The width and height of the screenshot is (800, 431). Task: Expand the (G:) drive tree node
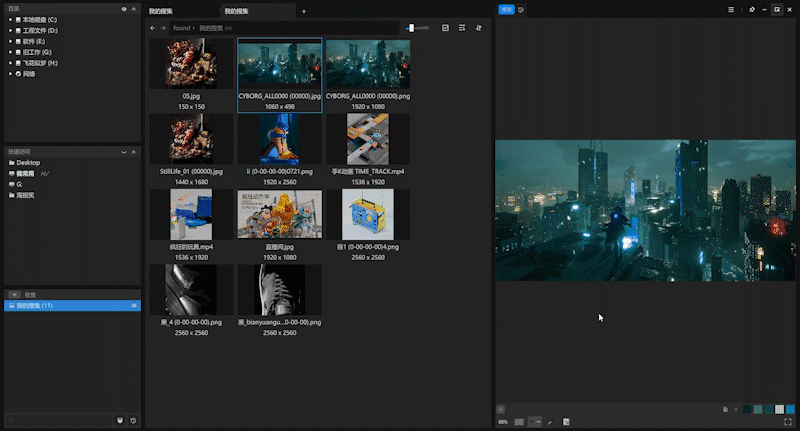click(x=10, y=52)
